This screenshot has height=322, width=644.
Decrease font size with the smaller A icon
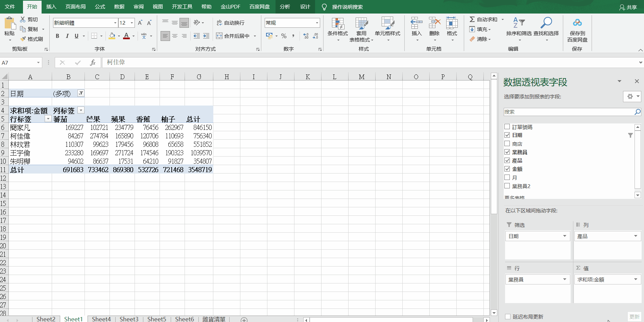[149, 23]
